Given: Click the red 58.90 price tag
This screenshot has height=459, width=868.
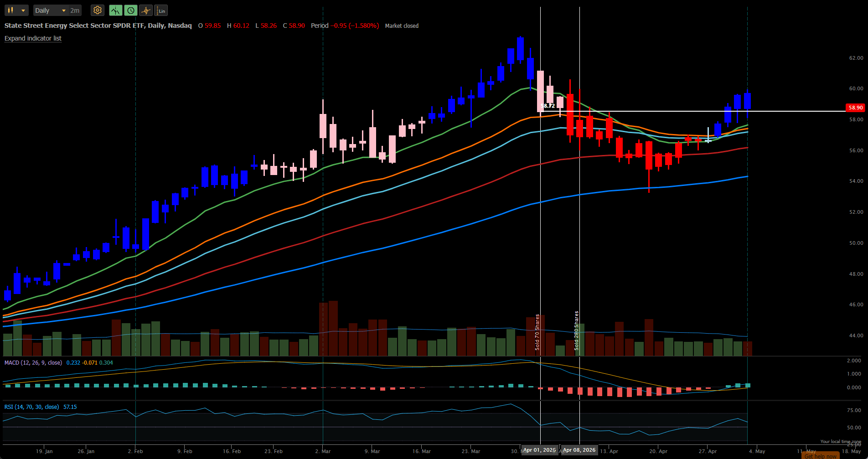Looking at the screenshot, I should tap(855, 108).
